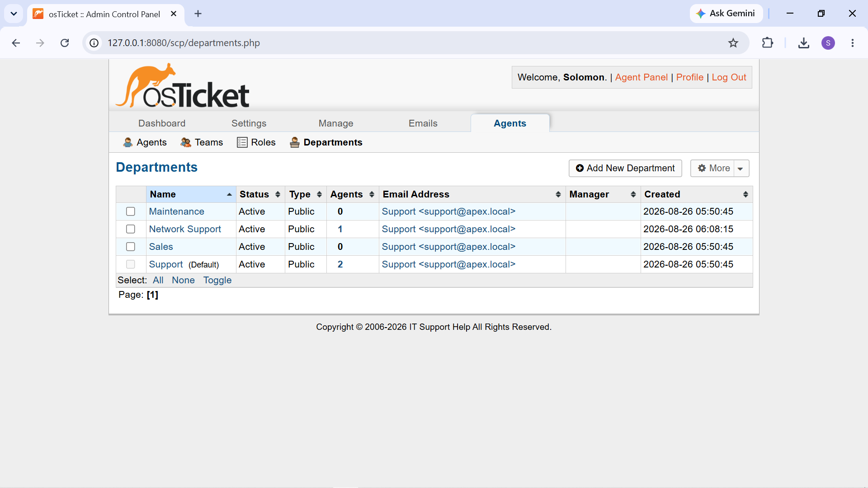Open the browser downloads icon
The width and height of the screenshot is (868, 488).
point(804,43)
